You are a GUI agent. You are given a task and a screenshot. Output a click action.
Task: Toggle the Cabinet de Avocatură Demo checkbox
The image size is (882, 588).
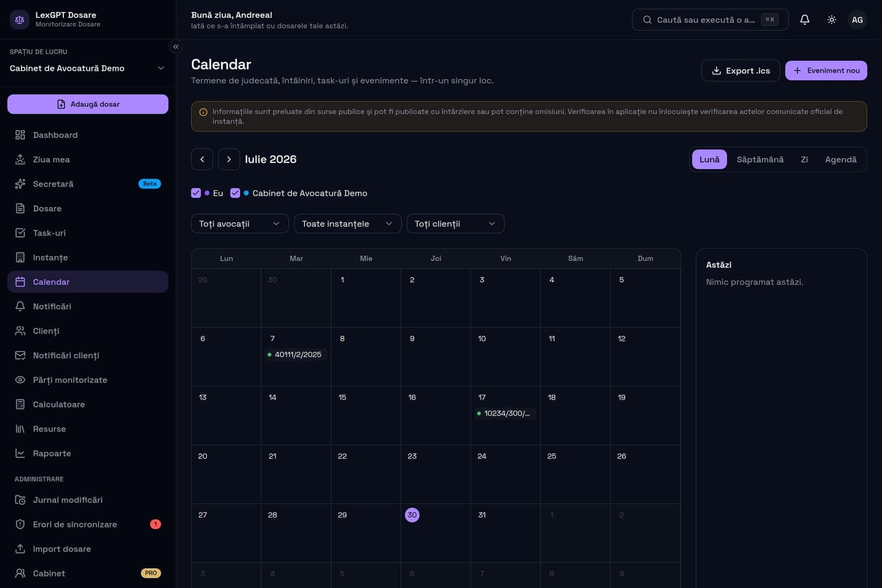pyautogui.click(x=235, y=193)
